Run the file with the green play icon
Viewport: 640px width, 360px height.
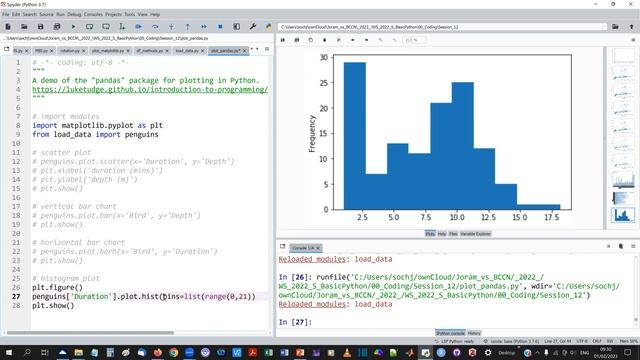pos(73,27)
